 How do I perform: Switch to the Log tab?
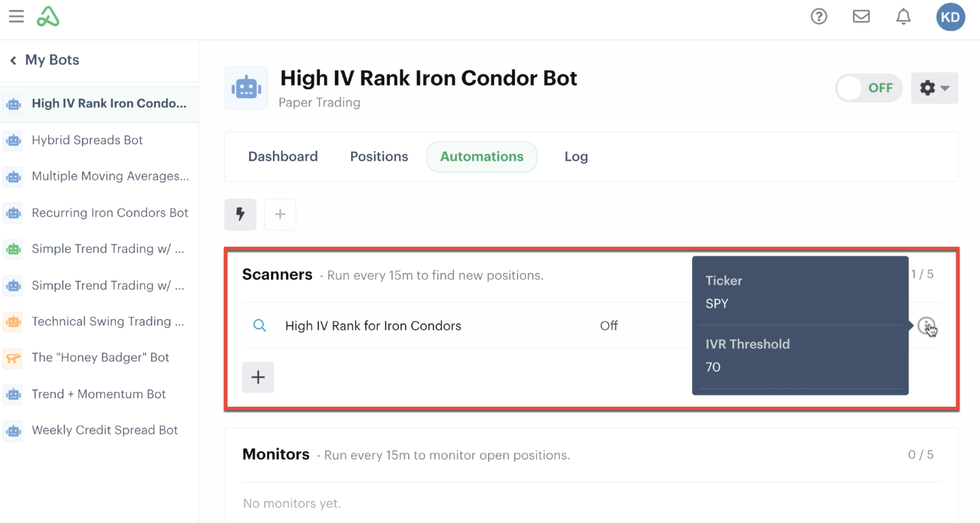[576, 157]
